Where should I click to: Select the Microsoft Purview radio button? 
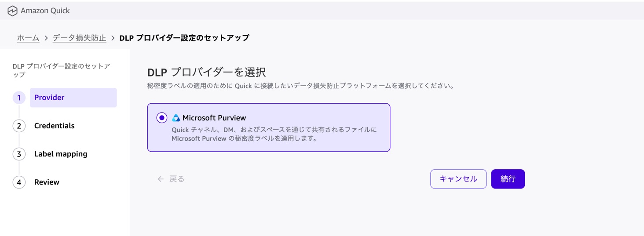(161, 118)
